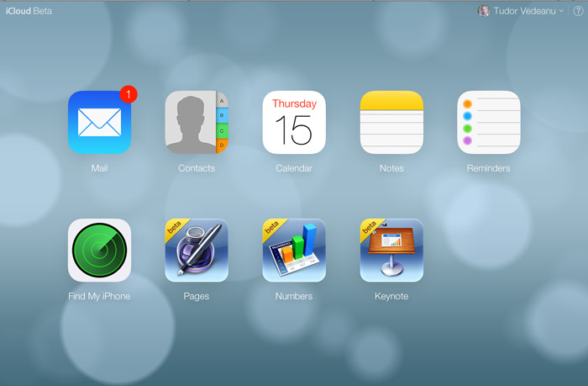Click the Mail label text
The width and height of the screenshot is (588, 386).
tap(99, 168)
